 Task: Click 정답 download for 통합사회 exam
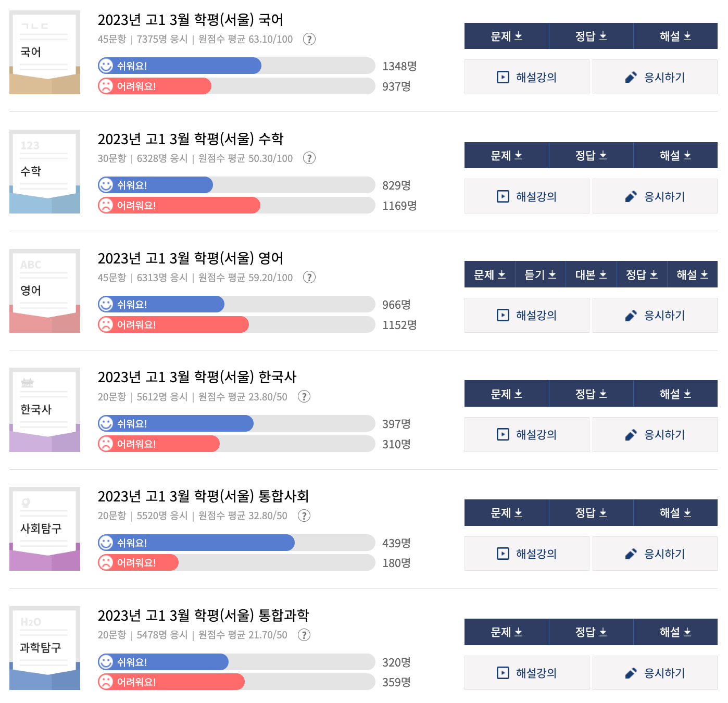tap(591, 512)
